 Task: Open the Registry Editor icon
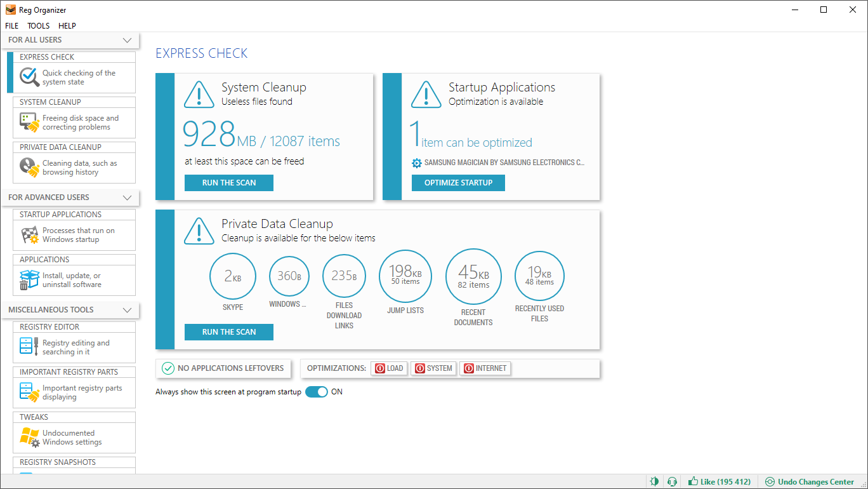pos(28,346)
